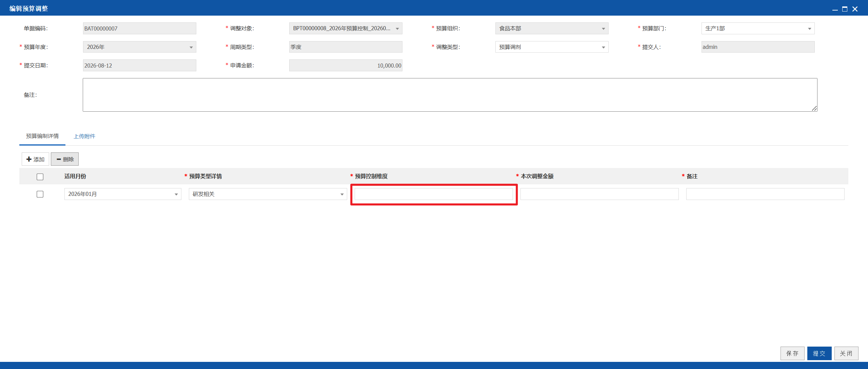Screen dimensions: 868x369
Task: Click the minus 删除 button
Action: point(65,159)
